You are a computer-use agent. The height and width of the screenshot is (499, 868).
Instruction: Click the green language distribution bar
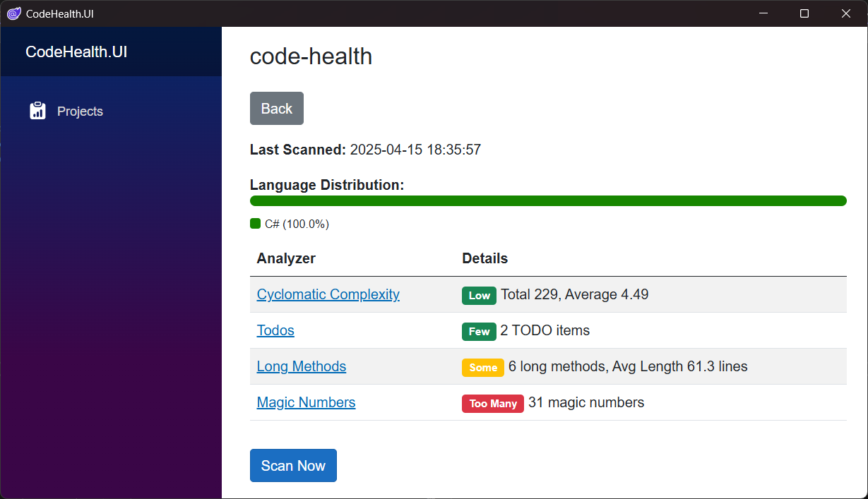[548, 200]
